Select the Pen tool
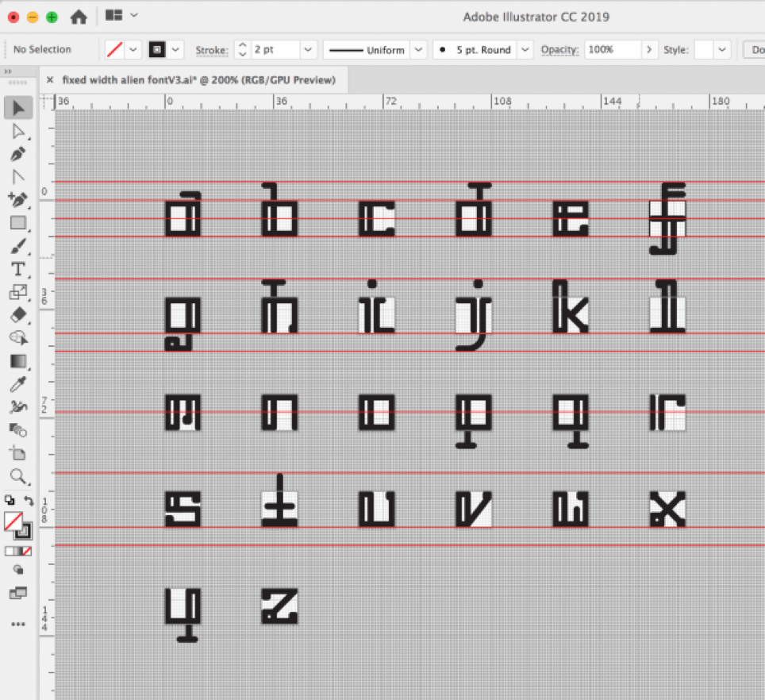 coord(18,153)
